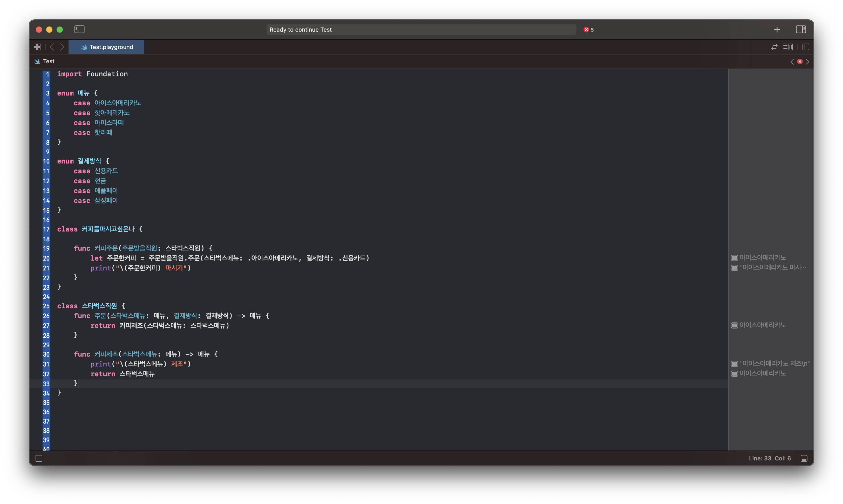Toggle the inspector panel icon
843x504 pixels.
pos(800,30)
